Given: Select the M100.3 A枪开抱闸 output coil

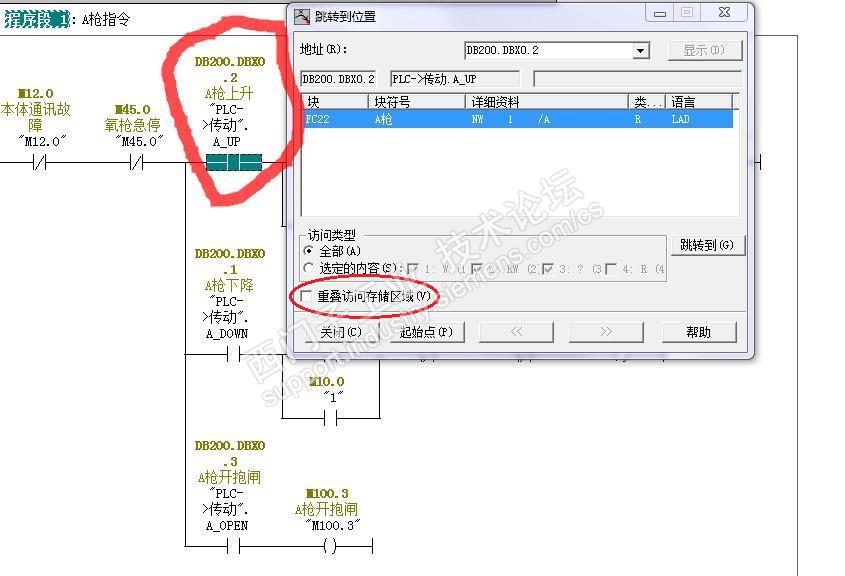Looking at the screenshot, I should click(330, 547).
